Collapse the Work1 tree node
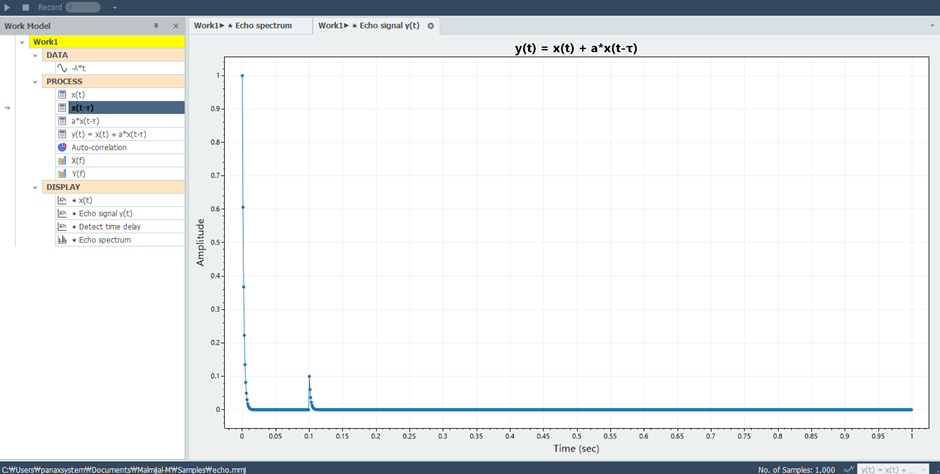The width and height of the screenshot is (940, 474). pos(22,42)
